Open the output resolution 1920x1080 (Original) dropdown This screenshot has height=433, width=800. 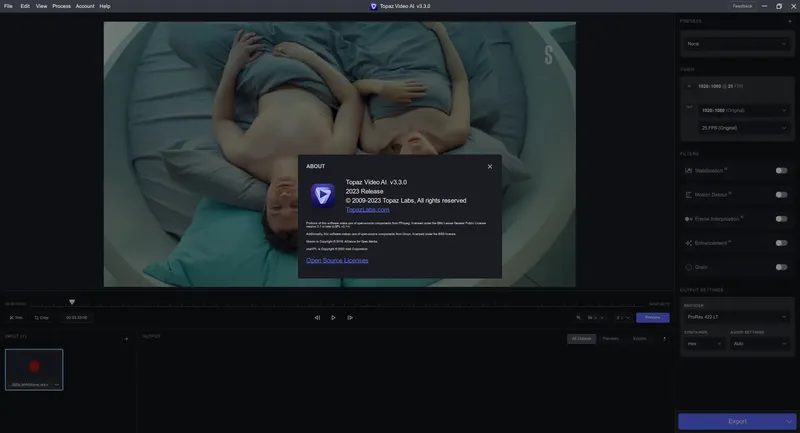coord(744,110)
